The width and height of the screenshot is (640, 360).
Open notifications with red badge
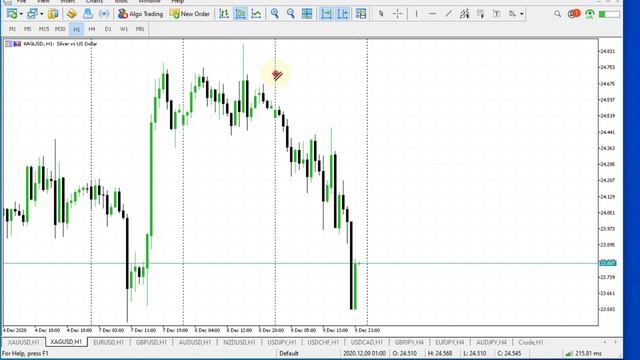coord(574,14)
